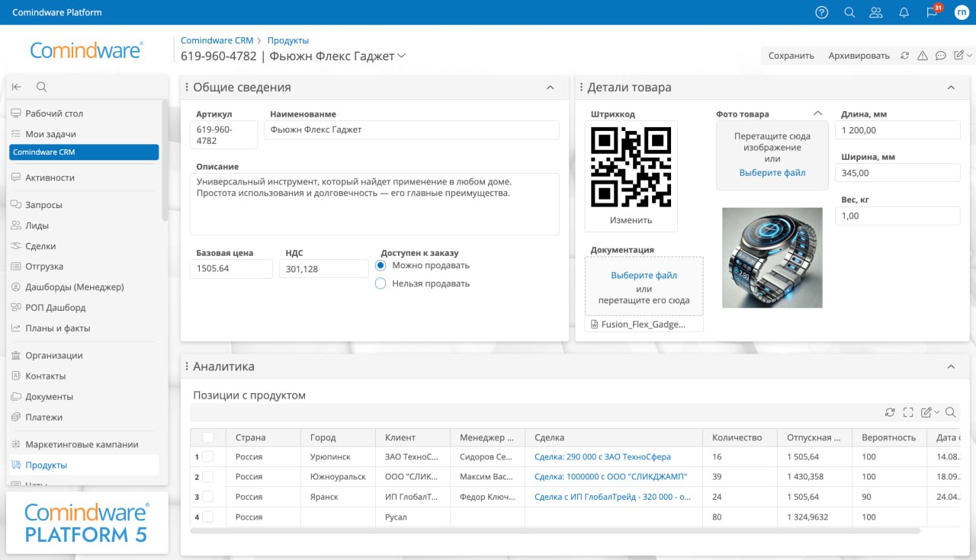Check the row 4 checkbox for Русал
The width and height of the screenshot is (976, 560).
[208, 517]
